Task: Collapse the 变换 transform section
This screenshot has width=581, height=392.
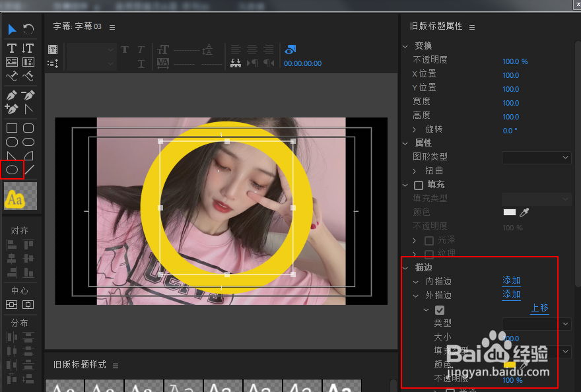Action: 405,46
